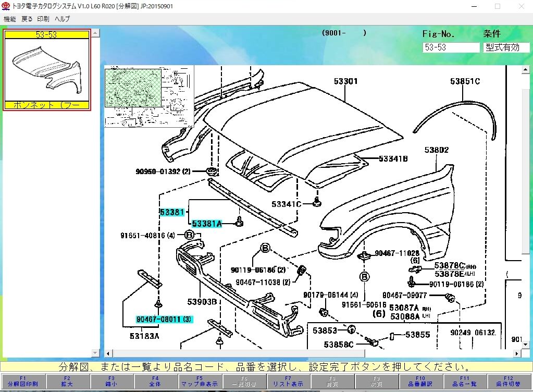
Task: Click diagram vertical scrollbar up arrow
Action: [526, 70]
